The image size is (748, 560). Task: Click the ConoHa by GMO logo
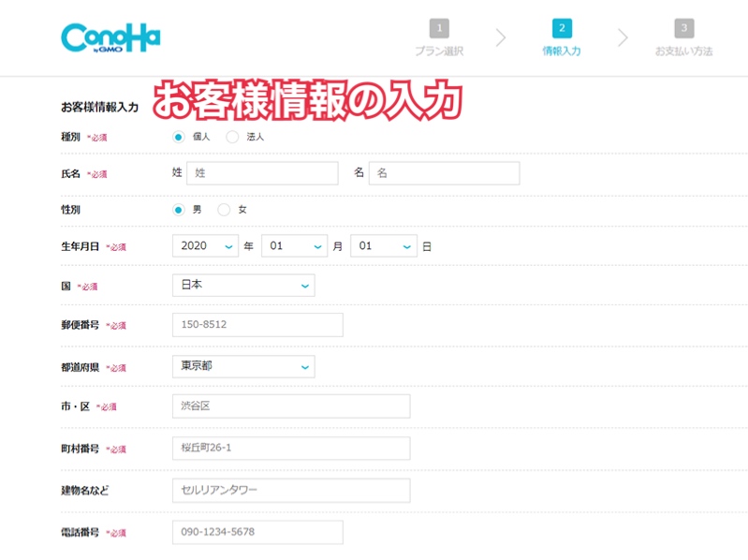[110, 37]
